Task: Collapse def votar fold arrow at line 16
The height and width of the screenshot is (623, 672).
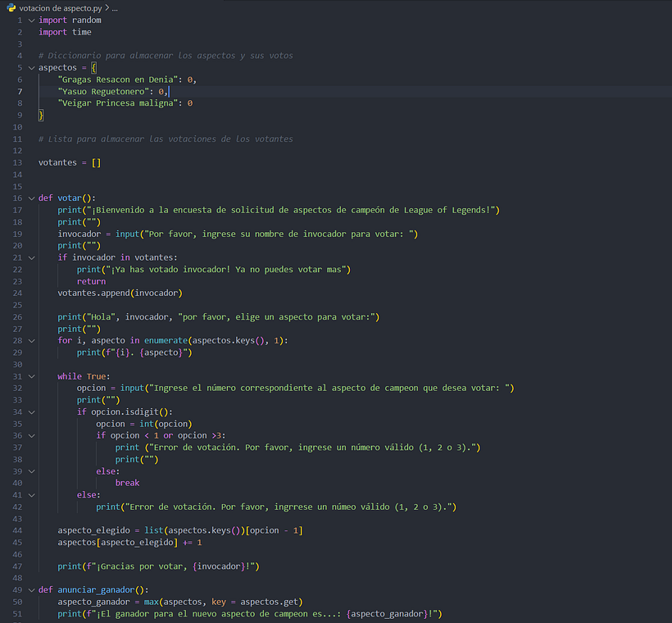Action: [31, 198]
